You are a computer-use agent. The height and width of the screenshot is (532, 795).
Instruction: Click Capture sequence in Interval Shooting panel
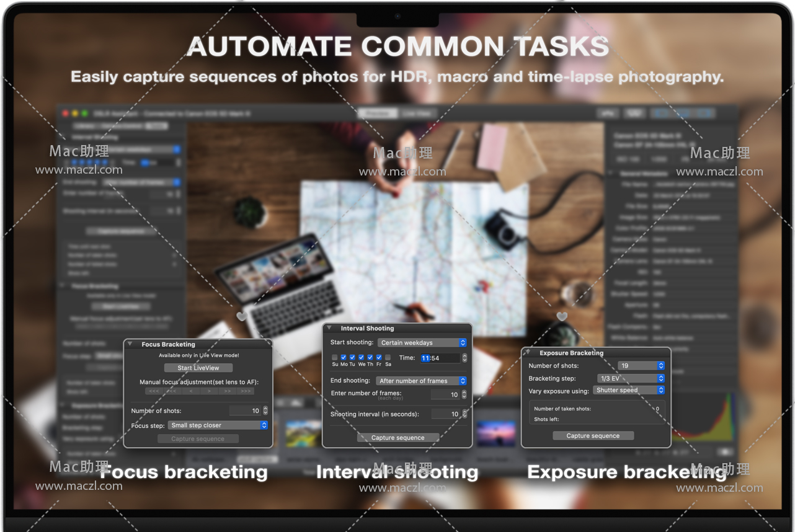[x=398, y=438]
